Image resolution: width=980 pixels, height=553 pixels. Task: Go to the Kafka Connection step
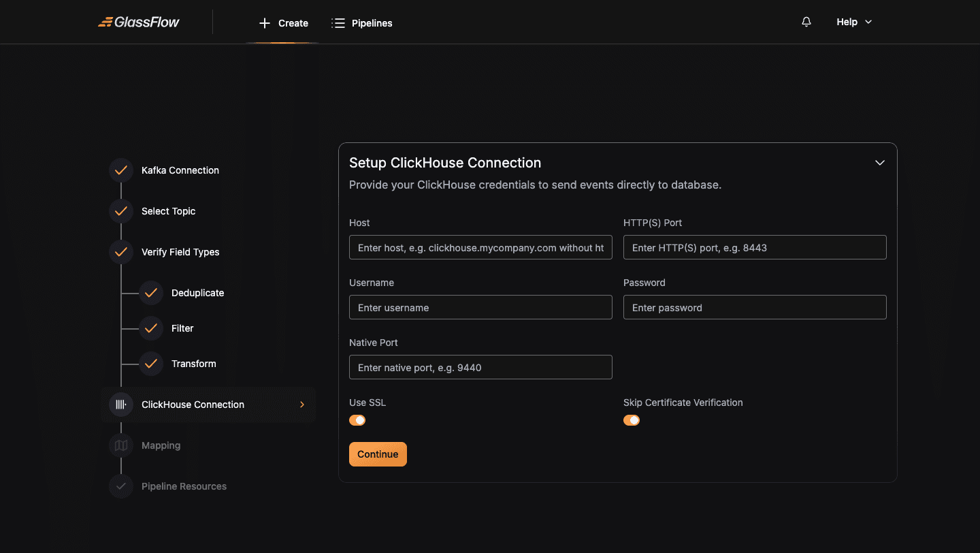pyautogui.click(x=180, y=170)
